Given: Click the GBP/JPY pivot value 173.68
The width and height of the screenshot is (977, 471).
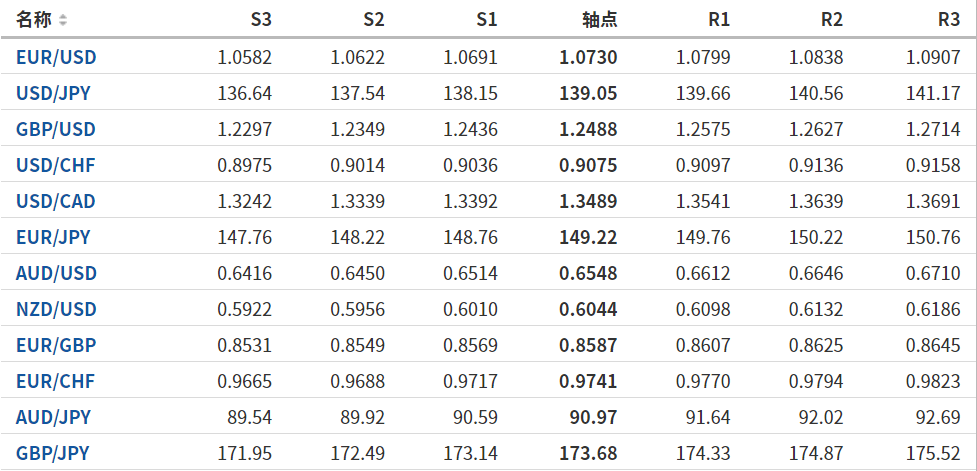Looking at the screenshot, I should (588, 454).
